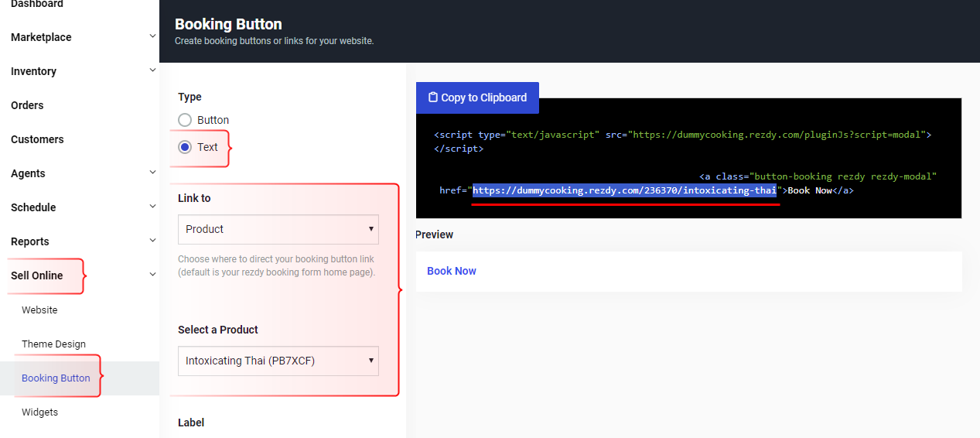This screenshot has width=980, height=438.
Task: Go to Dashboard in the sidebar
Action: click(37, 4)
